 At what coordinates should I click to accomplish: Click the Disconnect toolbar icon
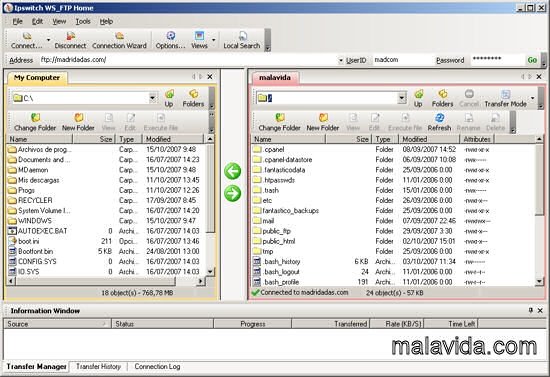click(70, 40)
